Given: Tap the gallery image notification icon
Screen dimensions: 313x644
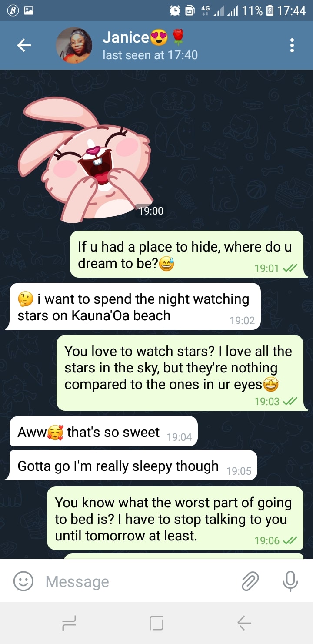Looking at the screenshot, I should (x=28, y=10).
